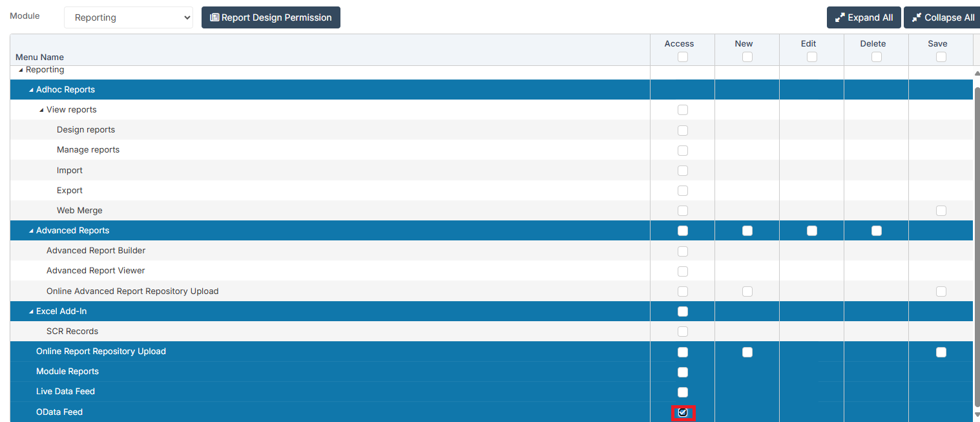Screen dimensions: 980x422
Task: Select the Live Data Feed row label
Action: (65, 392)
